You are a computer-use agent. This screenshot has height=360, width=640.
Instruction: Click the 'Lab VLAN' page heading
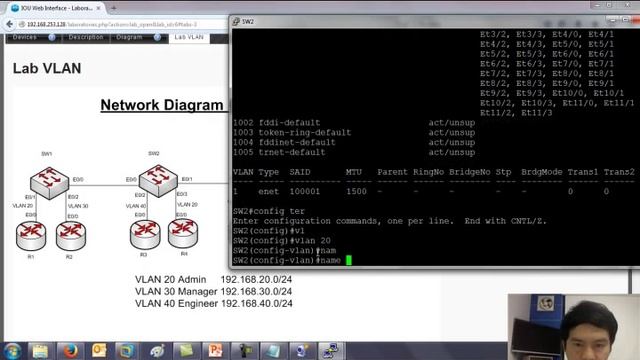pyautogui.click(x=47, y=68)
